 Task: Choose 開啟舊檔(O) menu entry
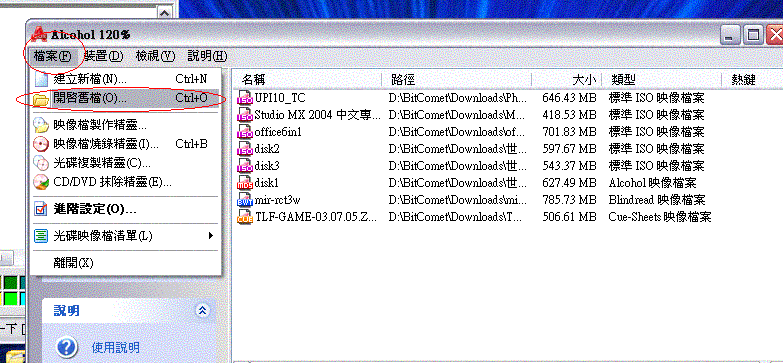(126, 99)
